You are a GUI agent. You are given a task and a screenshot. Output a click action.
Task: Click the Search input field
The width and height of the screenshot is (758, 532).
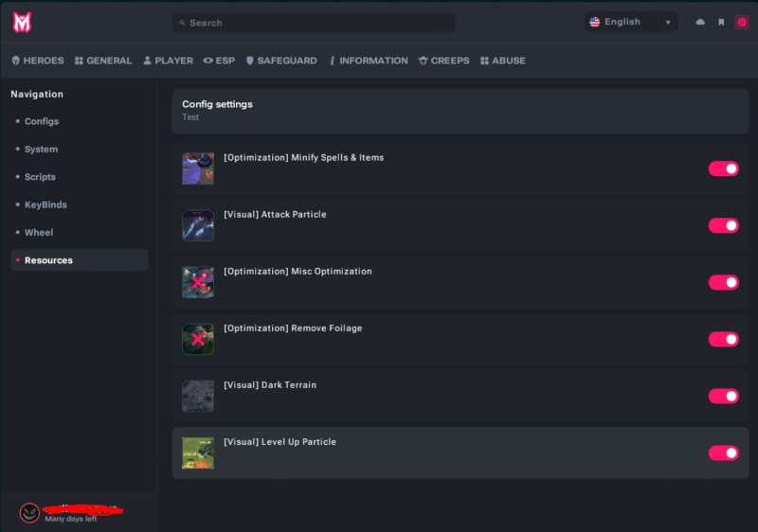(314, 23)
